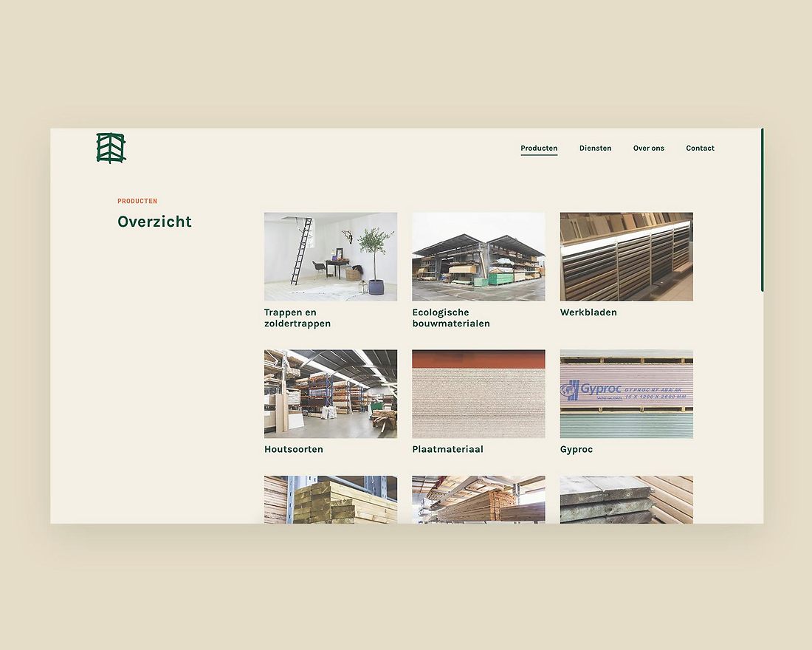This screenshot has height=650, width=812.
Task: Open the Trappen en zoldertrappen thumbnail
Action: click(x=331, y=256)
